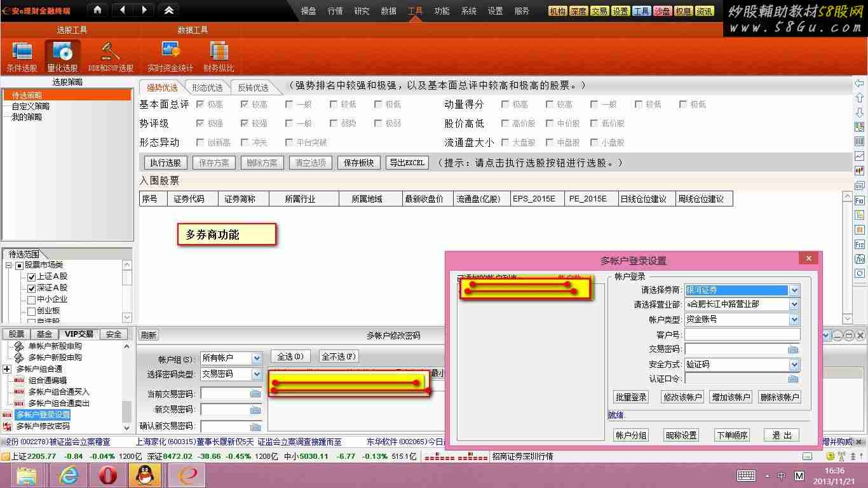This screenshot has height=488, width=868.
Task: Click 多帐户修改密码 tree icon
Action: pos(8,426)
